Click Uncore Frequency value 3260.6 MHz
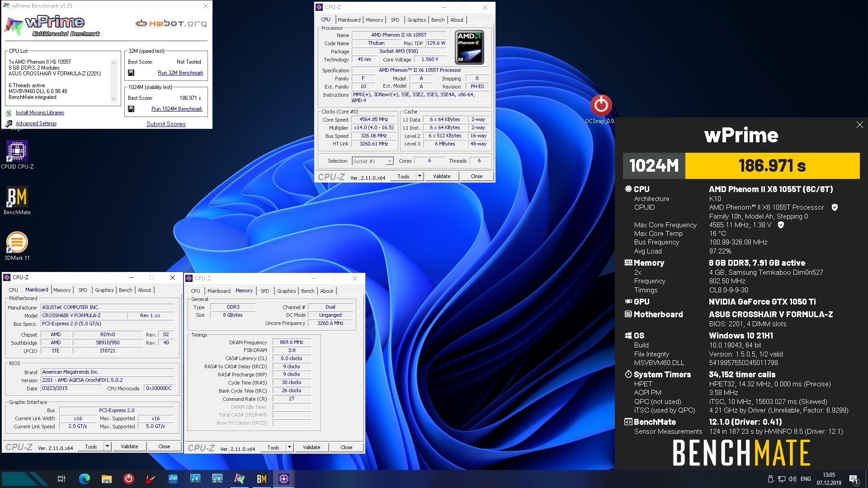The image size is (868, 488). coord(330,323)
